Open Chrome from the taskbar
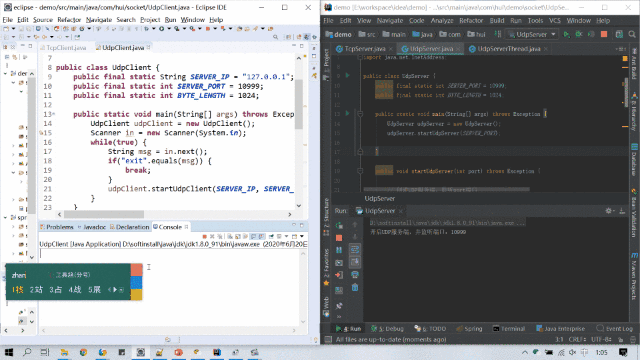640x360 pixels. [83, 352]
